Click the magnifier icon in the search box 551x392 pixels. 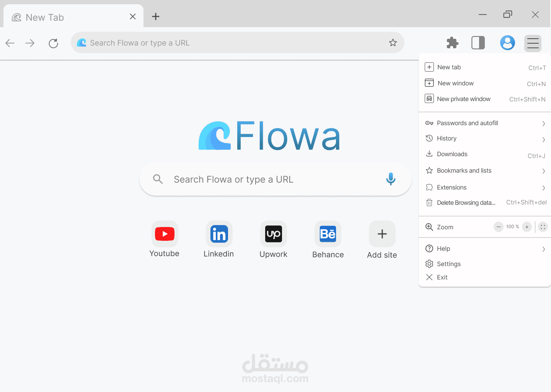[x=158, y=179]
